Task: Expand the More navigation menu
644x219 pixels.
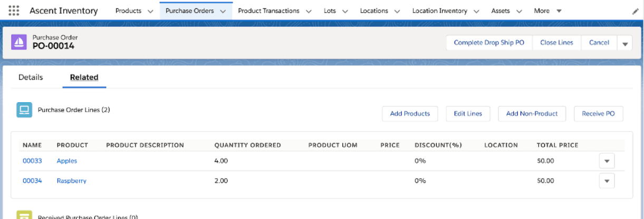Action: 547,11
